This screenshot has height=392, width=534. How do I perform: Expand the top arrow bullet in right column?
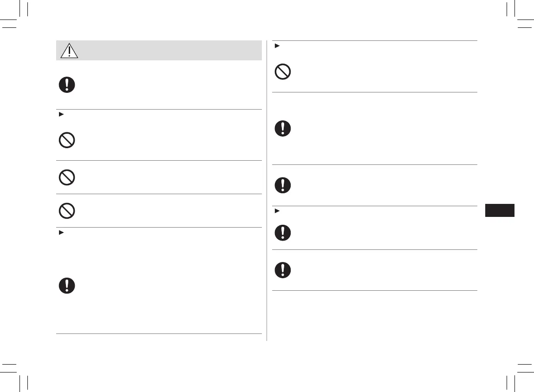click(x=276, y=46)
